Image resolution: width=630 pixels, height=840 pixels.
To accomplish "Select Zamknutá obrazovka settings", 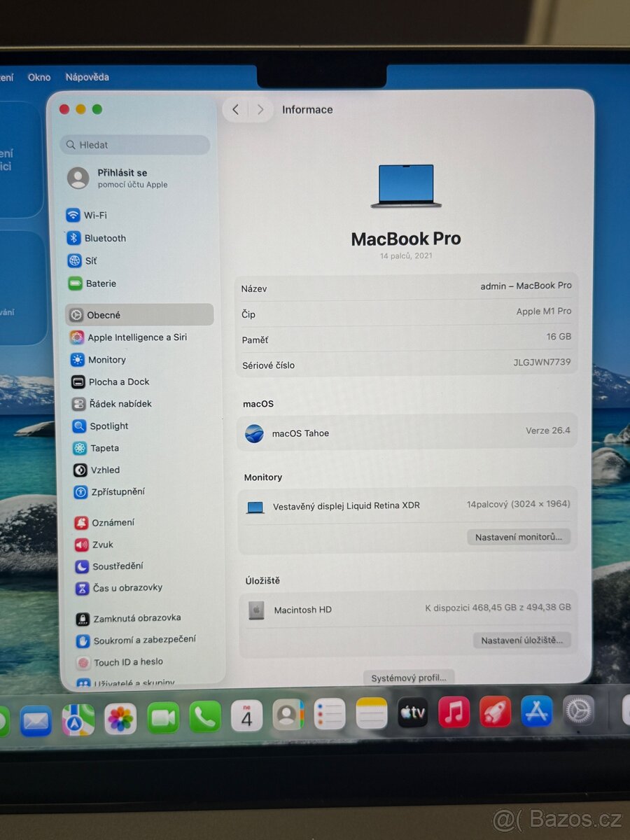I will point(129,618).
